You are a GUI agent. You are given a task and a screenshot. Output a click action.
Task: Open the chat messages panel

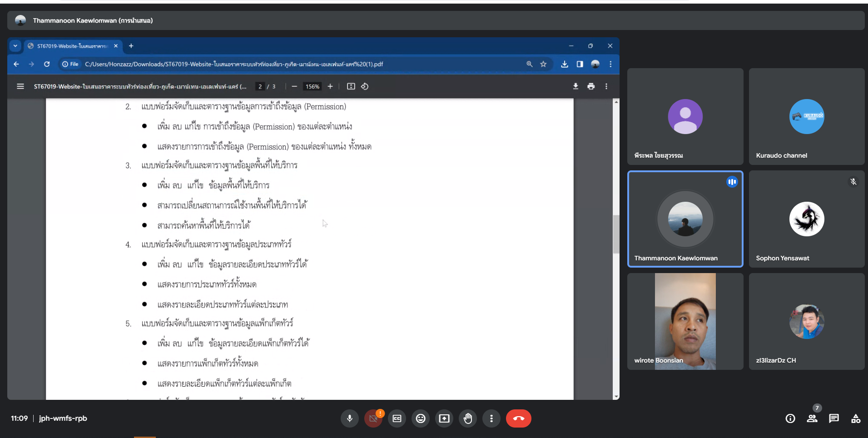click(x=834, y=418)
